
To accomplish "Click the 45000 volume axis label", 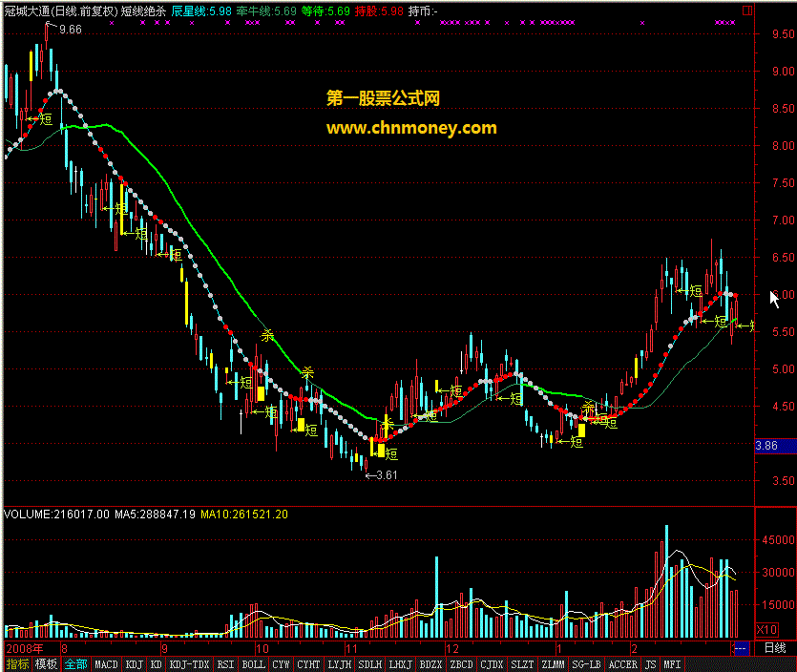I will [778, 540].
